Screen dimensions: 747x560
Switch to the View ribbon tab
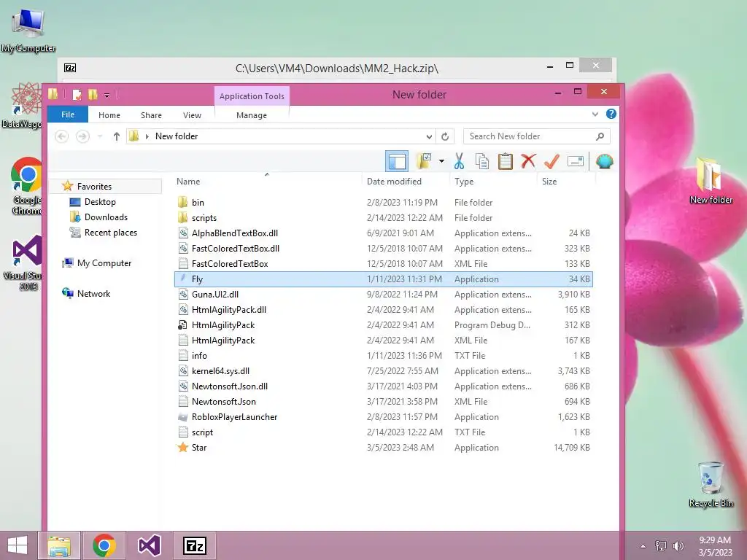[x=192, y=115]
